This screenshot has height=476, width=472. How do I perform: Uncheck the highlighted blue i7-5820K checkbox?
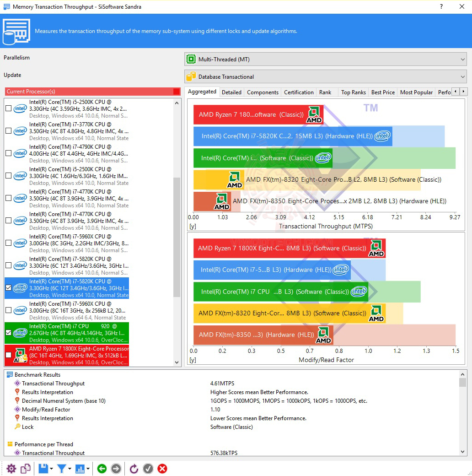pos(9,288)
